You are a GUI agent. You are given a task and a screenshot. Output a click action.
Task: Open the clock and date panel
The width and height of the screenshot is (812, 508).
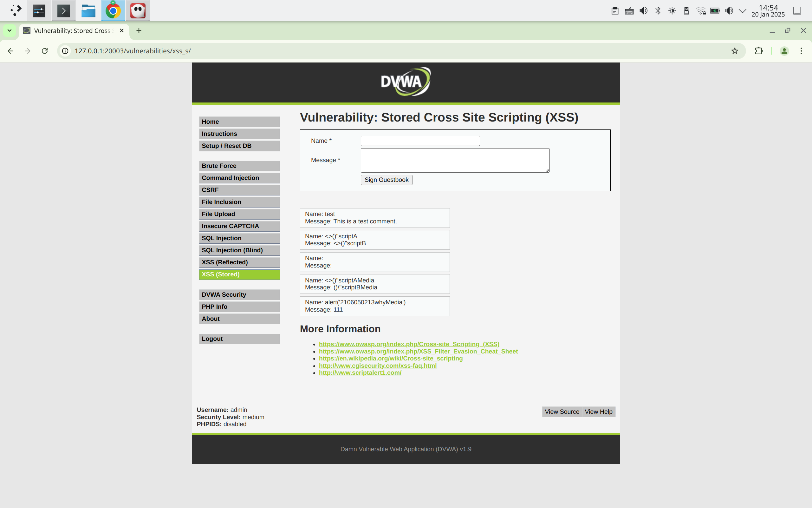pos(768,11)
